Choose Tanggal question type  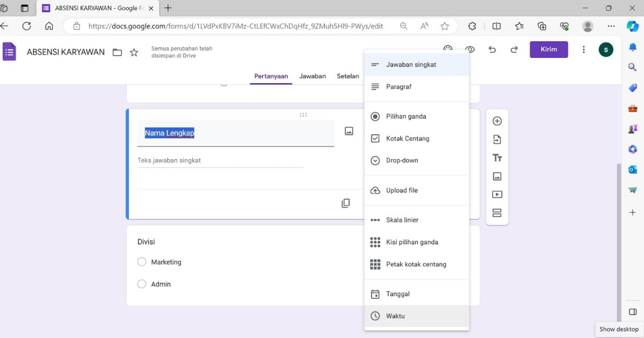coord(416,294)
